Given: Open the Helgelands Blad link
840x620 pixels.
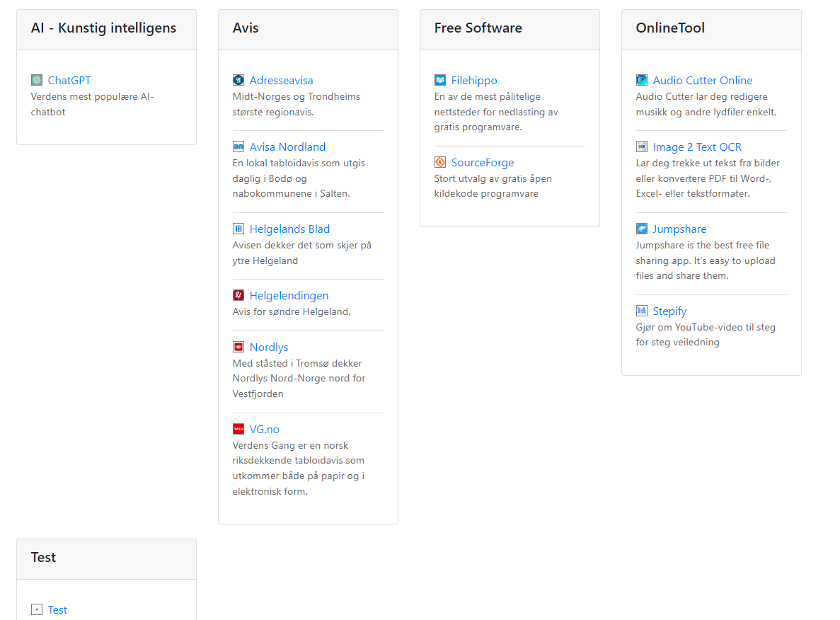Looking at the screenshot, I should click(x=290, y=229).
